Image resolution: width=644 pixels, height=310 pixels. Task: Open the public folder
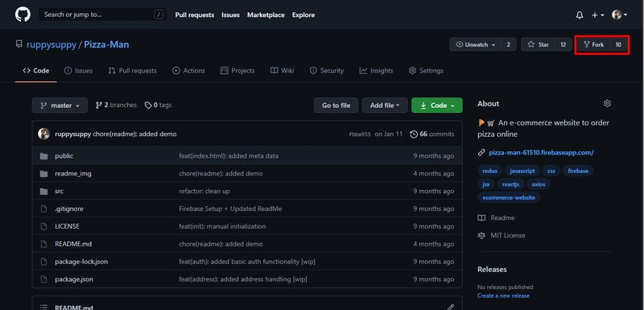(64, 156)
